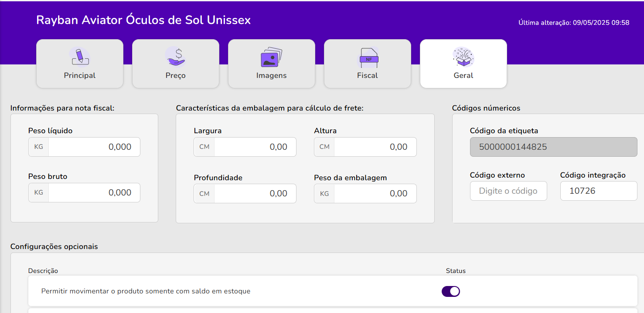Edit the Código integração value 10726
The width and height of the screenshot is (644, 313).
(599, 191)
